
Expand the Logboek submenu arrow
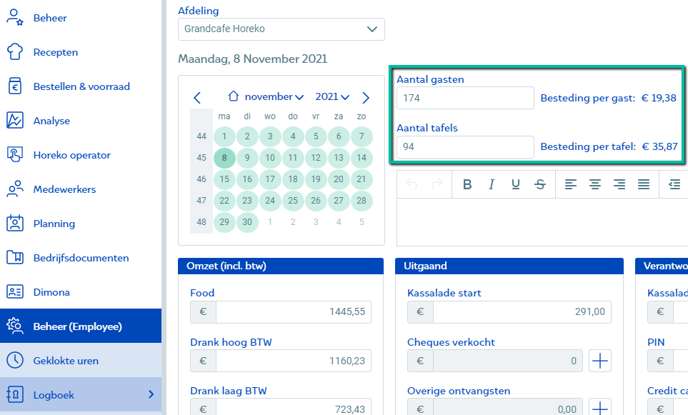pyautogui.click(x=151, y=394)
